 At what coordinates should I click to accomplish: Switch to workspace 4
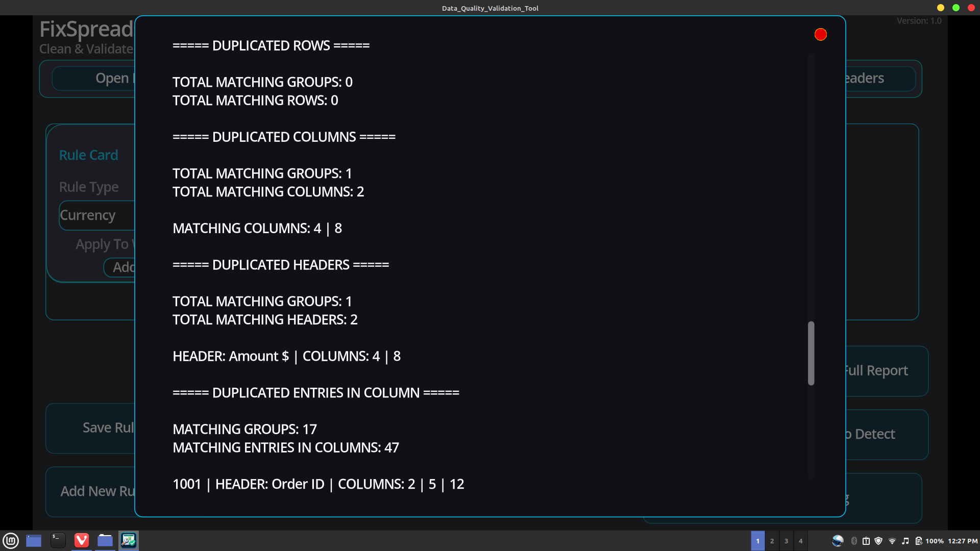(800, 541)
